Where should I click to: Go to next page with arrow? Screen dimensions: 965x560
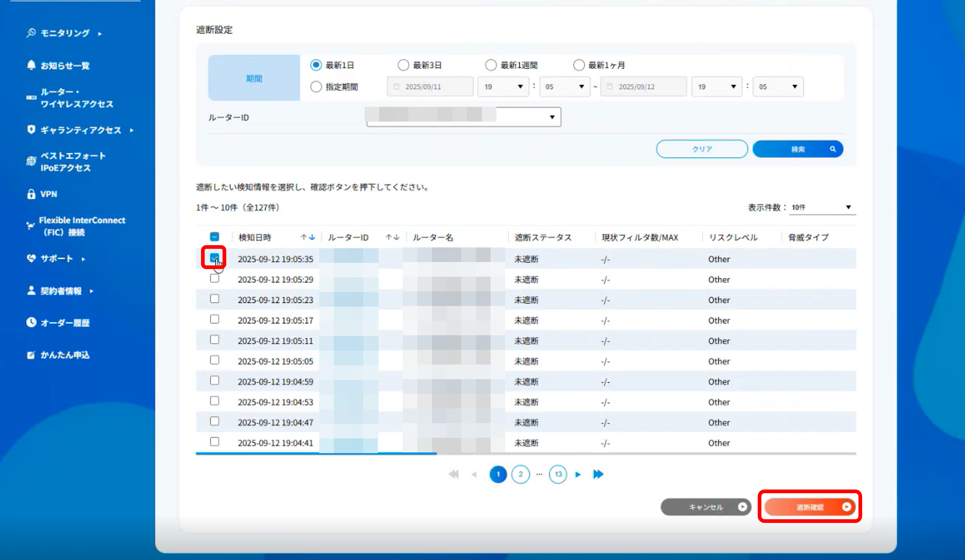(x=578, y=475)
